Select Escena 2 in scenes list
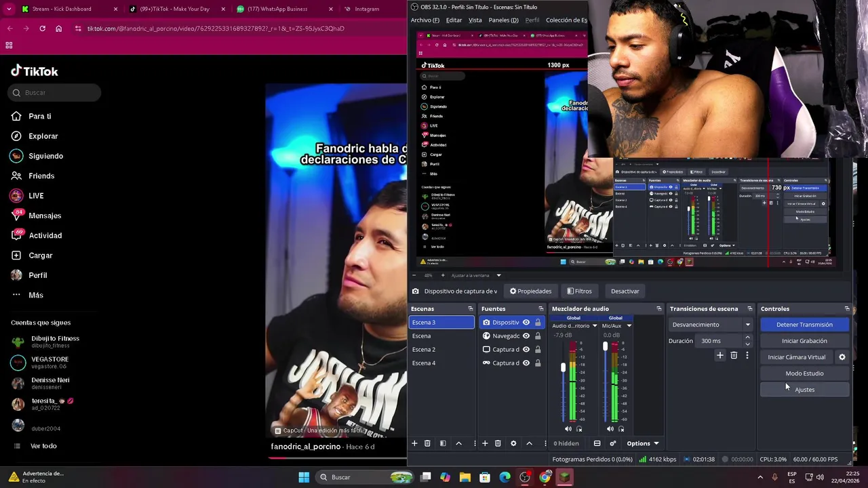This screenshot has width=868, height=488. (441, 350)
